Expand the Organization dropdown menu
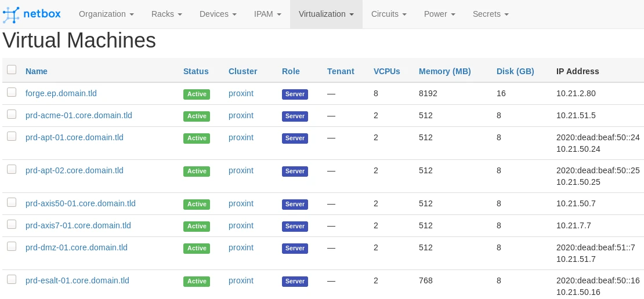 (106, 14)
